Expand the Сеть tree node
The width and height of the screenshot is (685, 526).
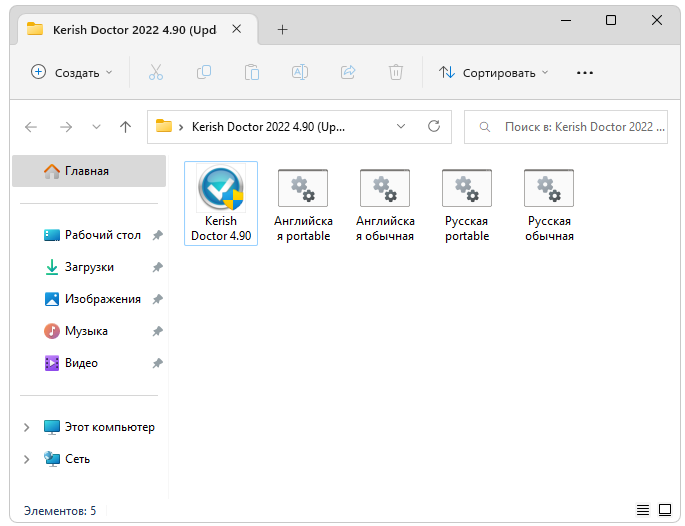[x=27, y=459]
